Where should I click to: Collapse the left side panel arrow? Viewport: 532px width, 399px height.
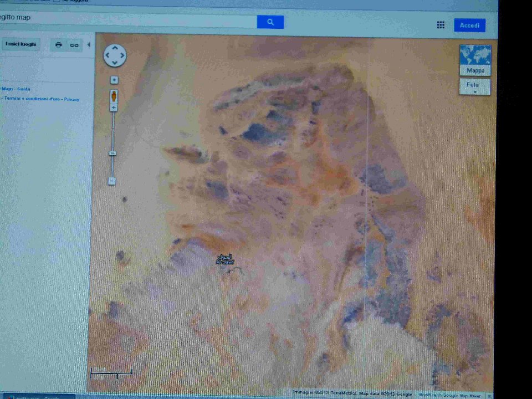[89, 44]
